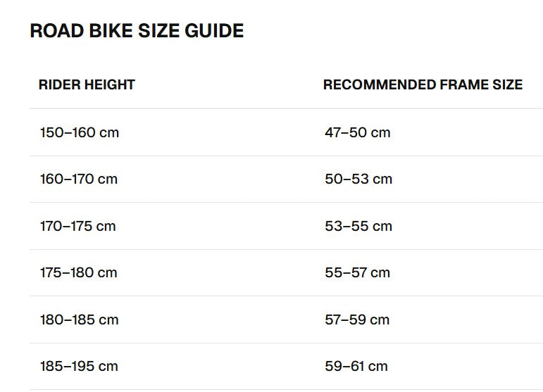Select the 170–175 cm rider height entry
The image size is (543, 392).
(78, 226)
